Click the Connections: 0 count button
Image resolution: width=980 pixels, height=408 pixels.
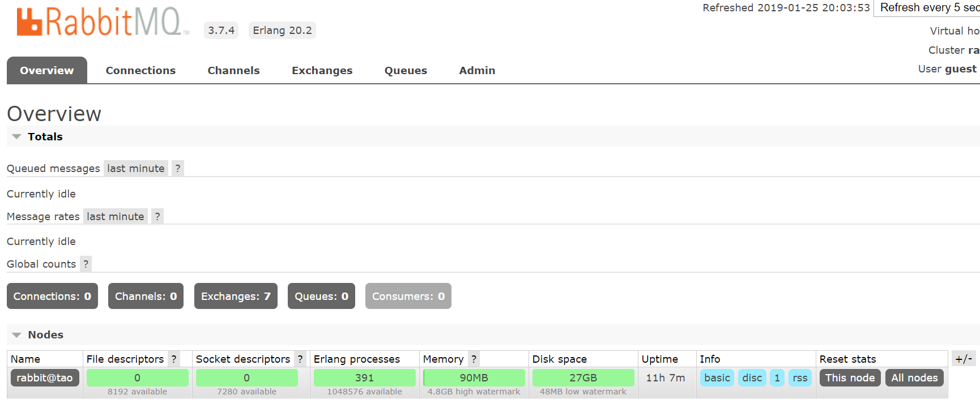52,296
